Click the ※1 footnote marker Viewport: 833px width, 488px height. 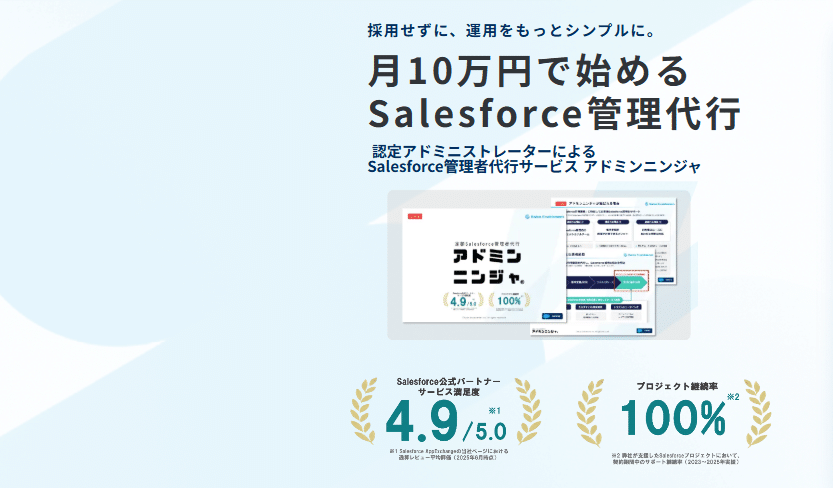(494, 411)
